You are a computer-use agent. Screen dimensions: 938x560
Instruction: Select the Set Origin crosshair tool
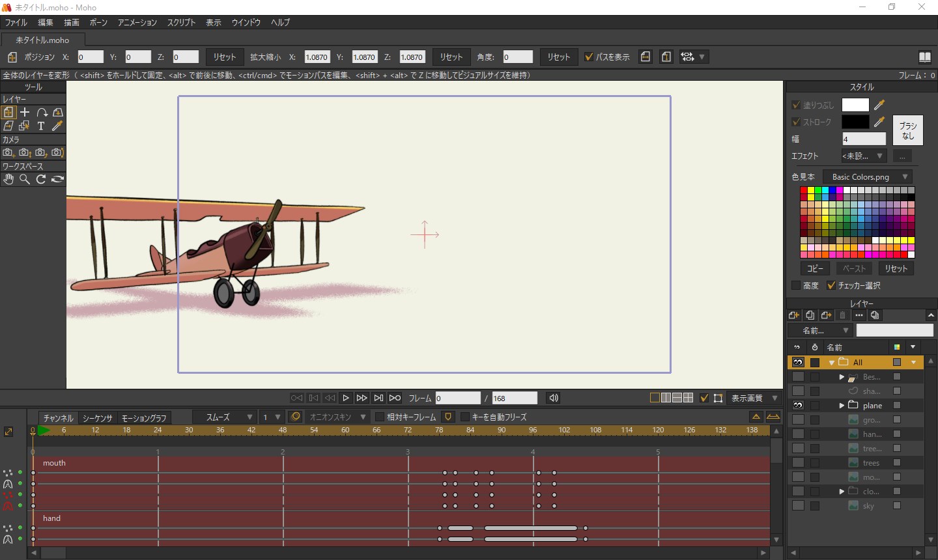[x=25, y=112]
